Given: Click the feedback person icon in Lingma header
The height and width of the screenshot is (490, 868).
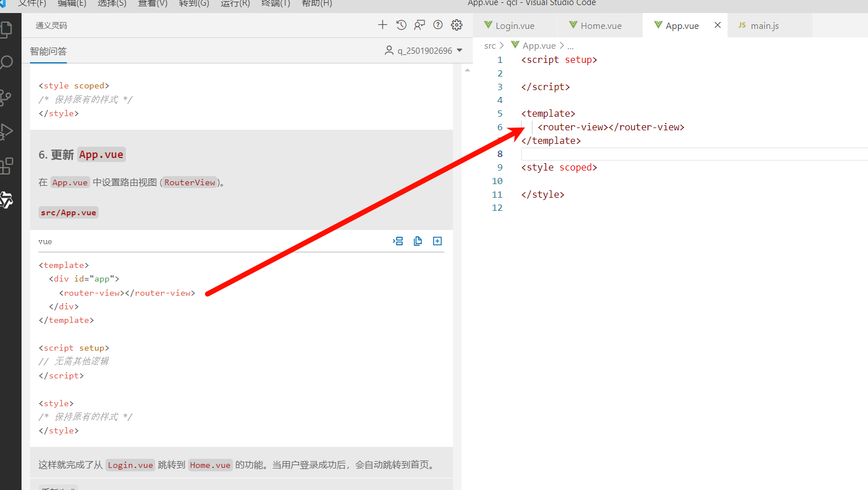Looking at the screenshot, I should 420,25.
